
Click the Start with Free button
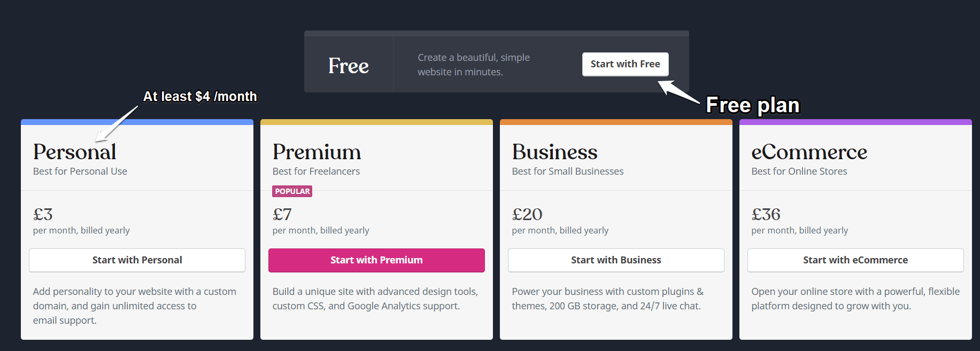click(x=625, y=64)
